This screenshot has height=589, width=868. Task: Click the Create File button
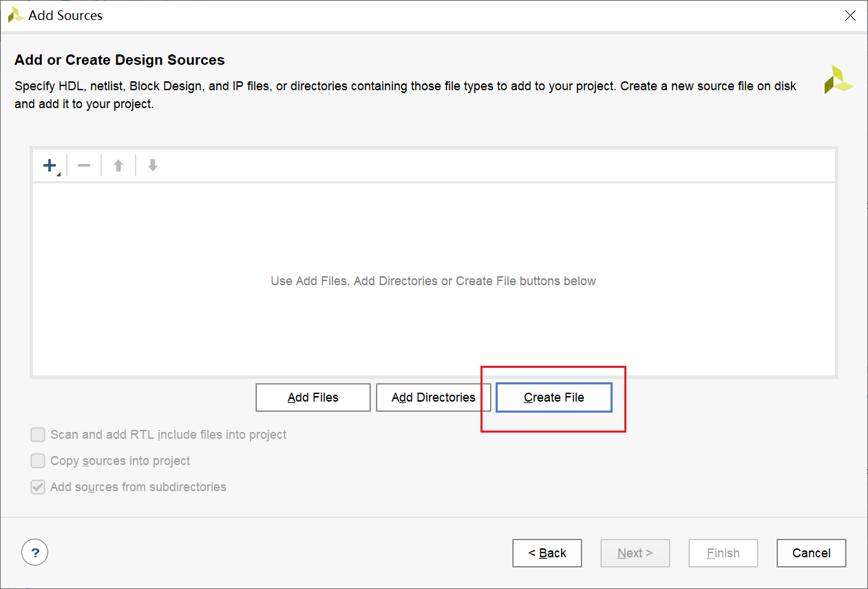pos(554,397)
